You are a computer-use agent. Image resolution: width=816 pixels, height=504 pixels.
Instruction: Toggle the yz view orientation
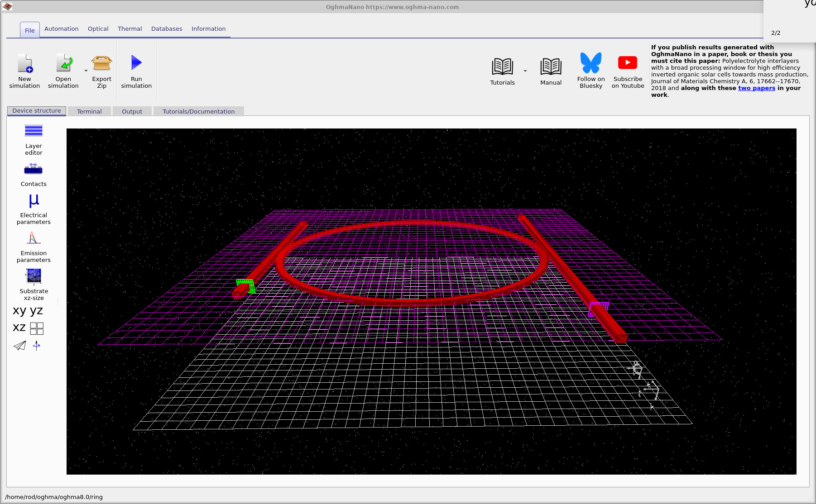[36, 310]
